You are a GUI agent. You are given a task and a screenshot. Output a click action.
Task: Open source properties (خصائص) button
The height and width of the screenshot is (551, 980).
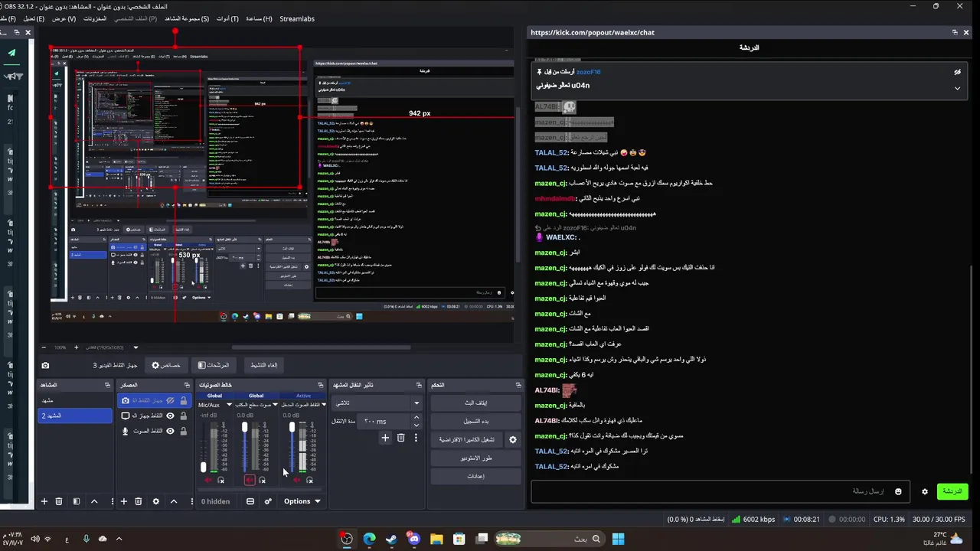[x=166, y=366]
